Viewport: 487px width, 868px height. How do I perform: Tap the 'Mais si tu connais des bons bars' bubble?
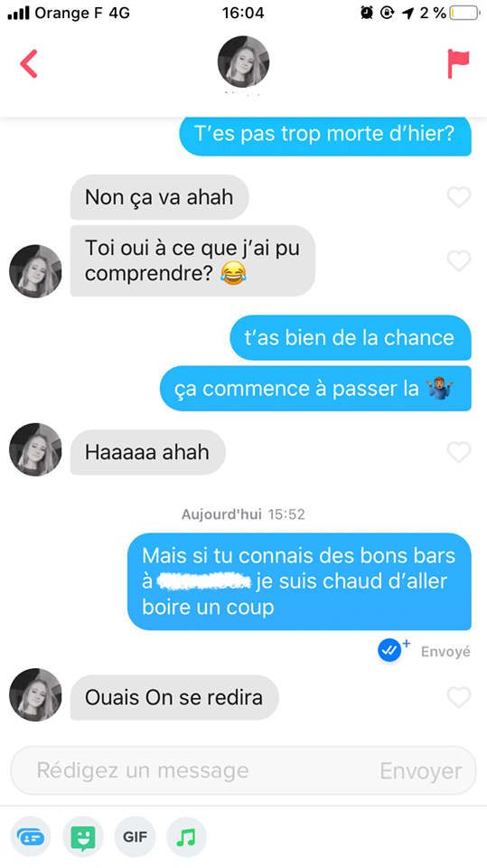pos(299,581)
